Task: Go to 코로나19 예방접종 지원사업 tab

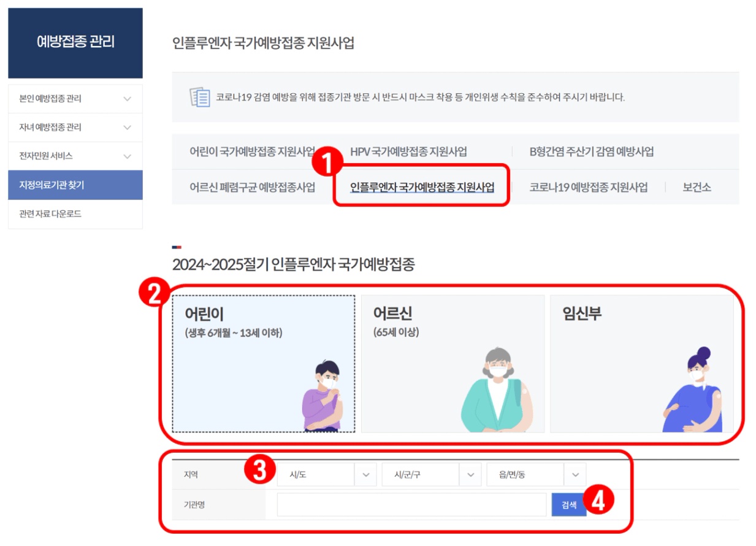Action: 589,187
